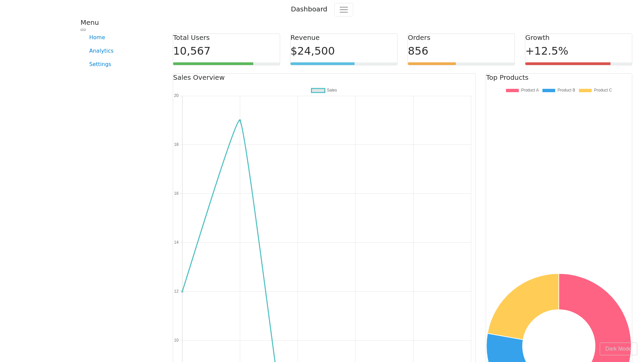Click the first Sales data point at value 12
Image resolution: width=644 pixels, height=362 pixels.
coord(182,292)
